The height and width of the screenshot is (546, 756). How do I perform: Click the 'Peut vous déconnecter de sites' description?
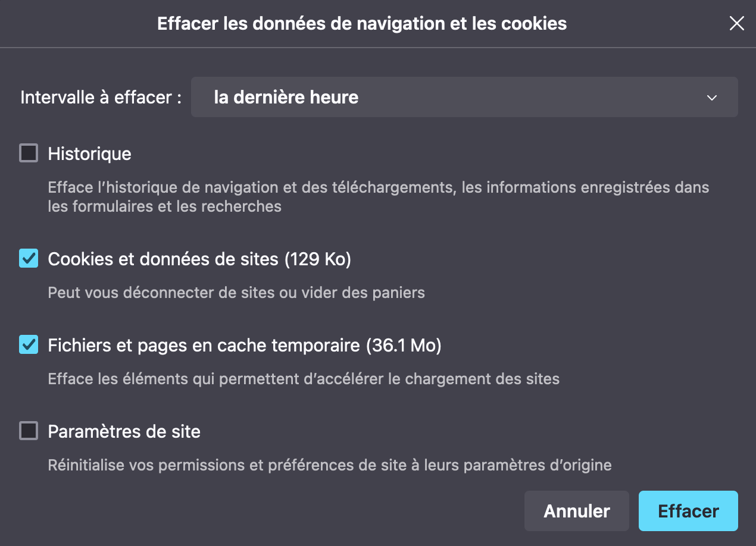(236, 293)
